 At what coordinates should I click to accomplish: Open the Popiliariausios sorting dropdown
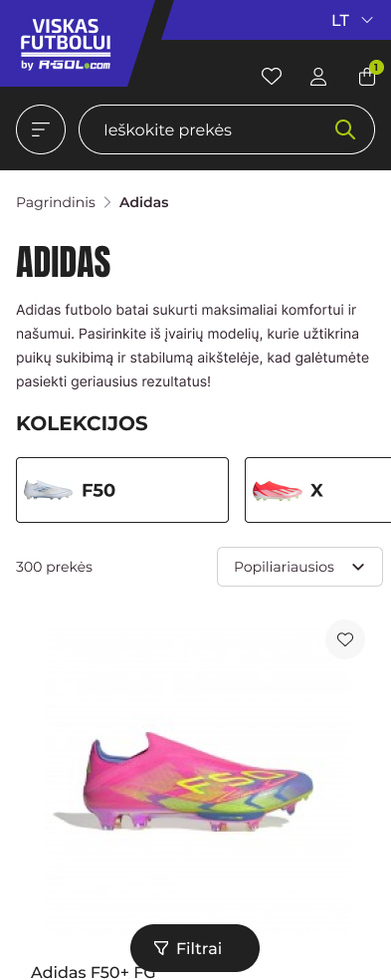pos(299,567)
